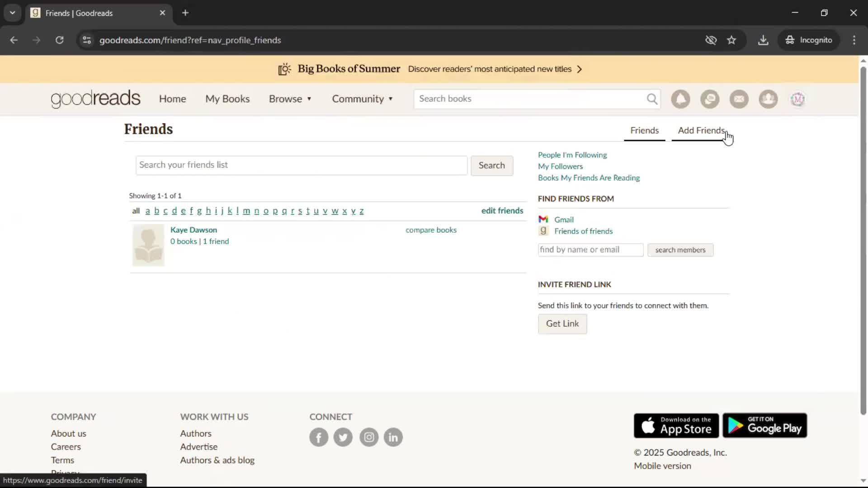Open the notifications bell icon
This screenshot has height=488, width=868.
[x=680, y=99]
